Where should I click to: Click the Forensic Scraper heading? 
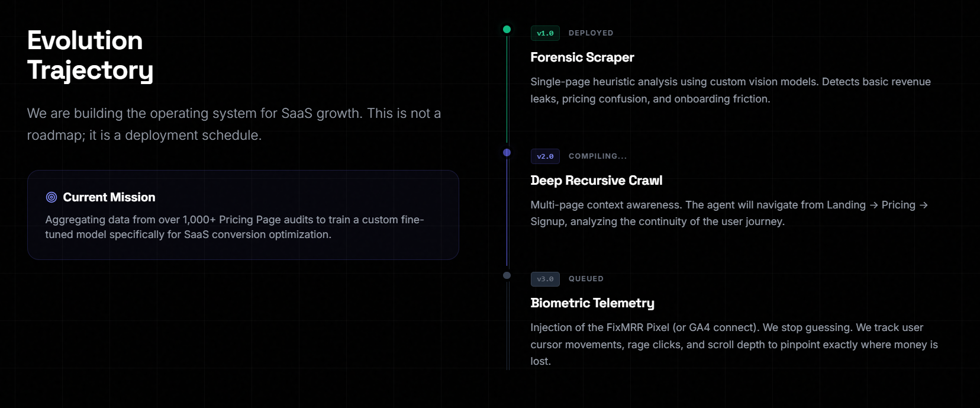click(x=582, y=57)
